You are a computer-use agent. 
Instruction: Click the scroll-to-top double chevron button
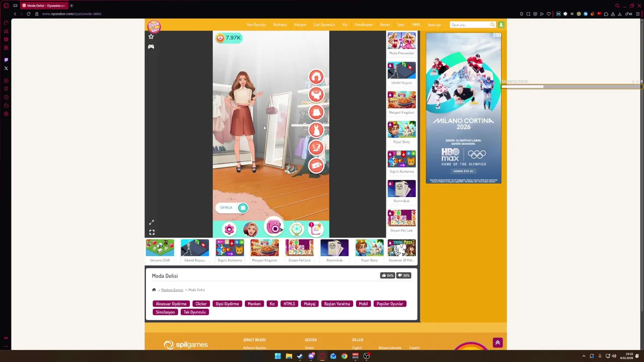[498, 343]
